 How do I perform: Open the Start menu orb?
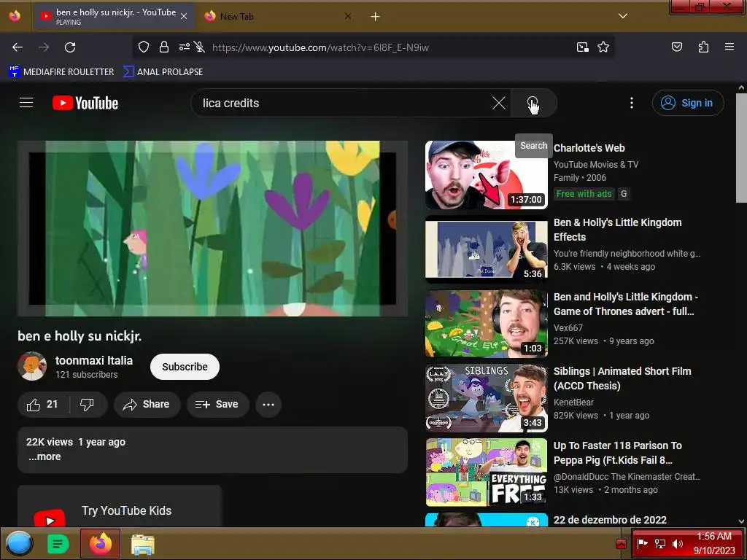[18, 543]
